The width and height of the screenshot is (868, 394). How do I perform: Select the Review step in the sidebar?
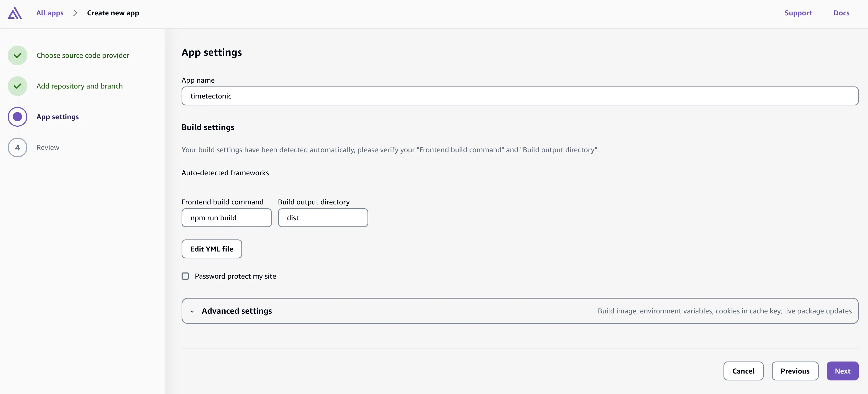coord(48,147)
